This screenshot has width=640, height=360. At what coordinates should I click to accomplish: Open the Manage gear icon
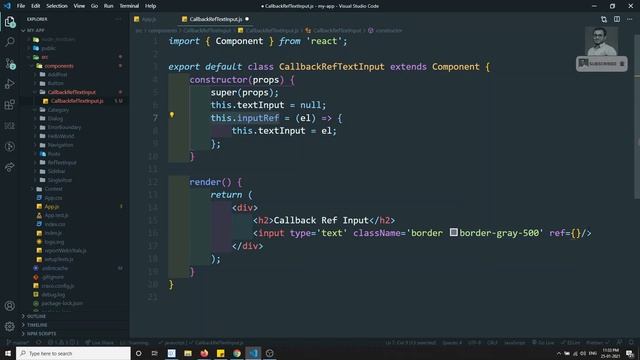[x=10, y=326]
